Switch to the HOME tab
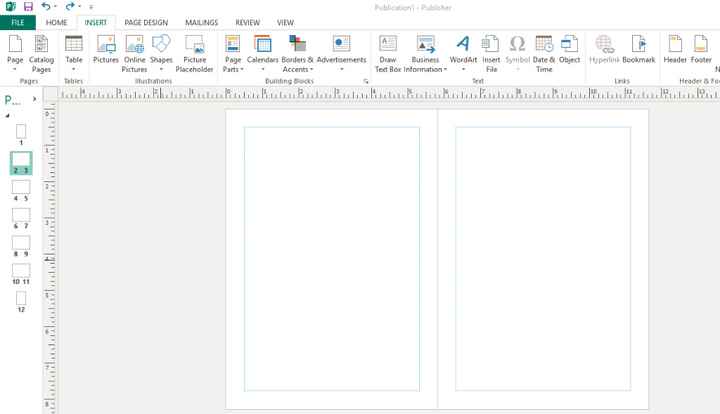The width and height of the screenshot is (720, 414). pos(56,22)
